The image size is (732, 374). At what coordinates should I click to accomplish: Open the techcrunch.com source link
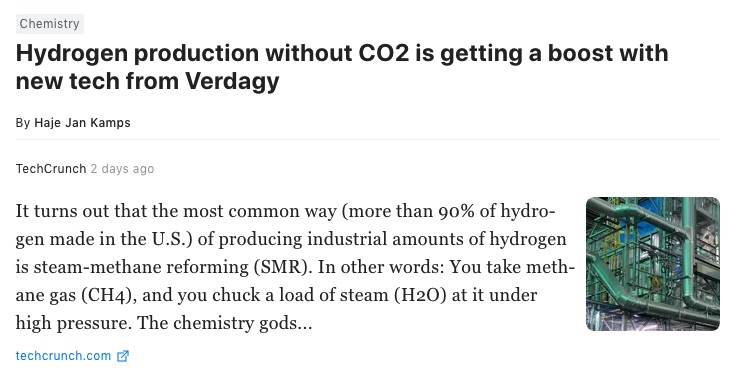click(x=63, y=356)
